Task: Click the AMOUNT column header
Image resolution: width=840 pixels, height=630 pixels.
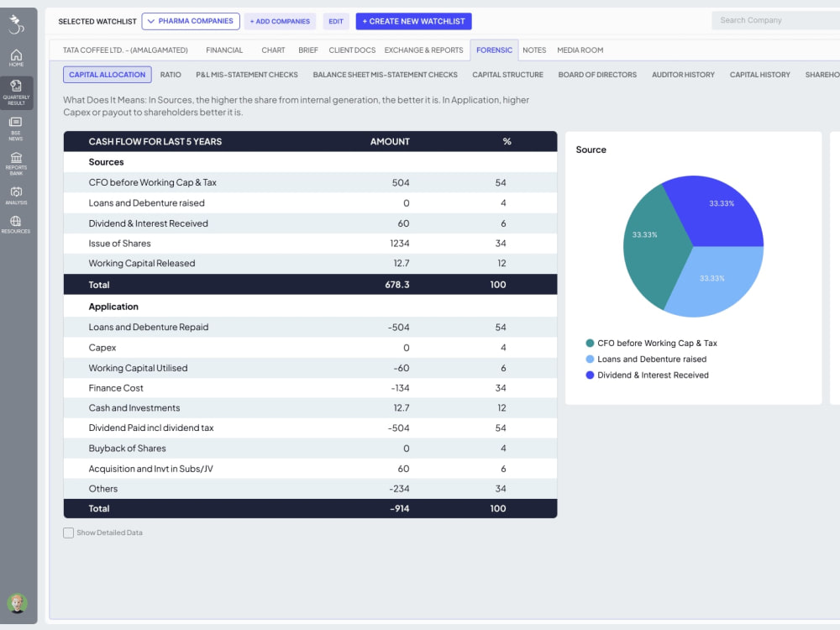Action: (390, 141)
